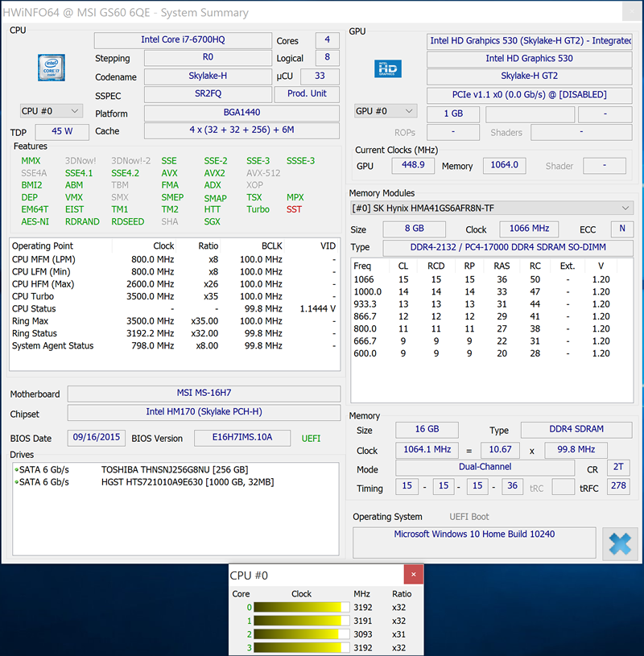Click the CPU HFM (Max) row
The width and height of the screenshot is (644, 656).
click(174, 284)
